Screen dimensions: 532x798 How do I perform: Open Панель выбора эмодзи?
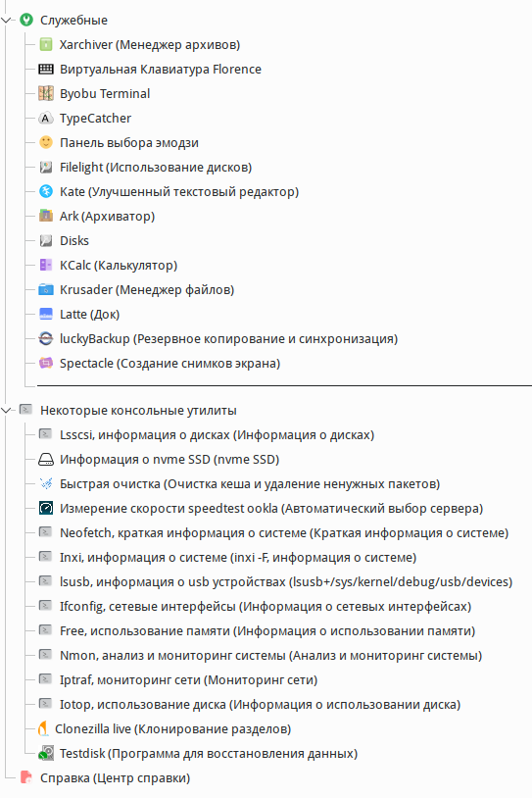[128, 143]
